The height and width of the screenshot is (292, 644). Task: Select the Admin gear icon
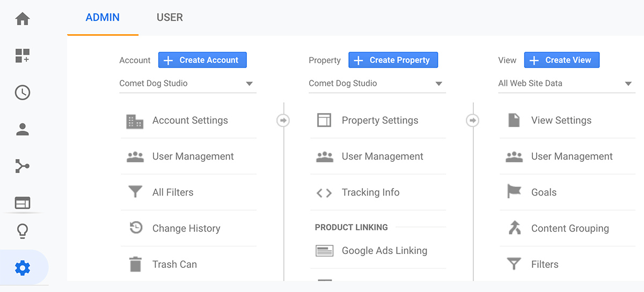pos(23,268)
